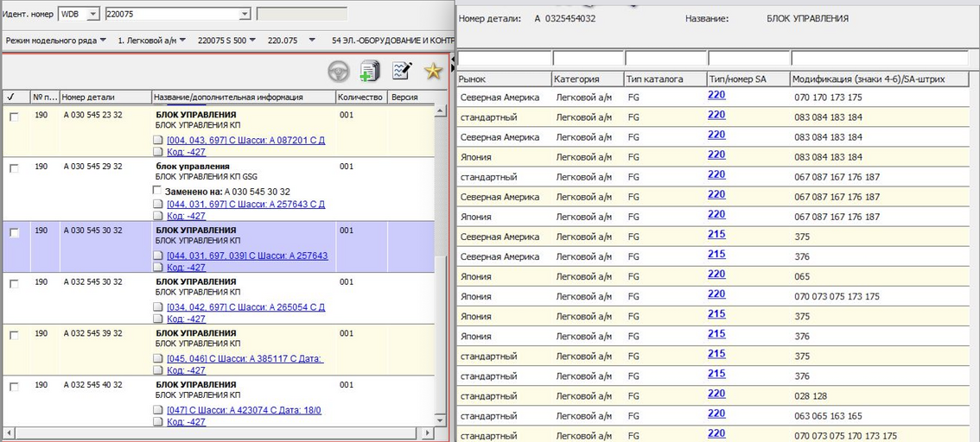The image size is (980, 442).
Task: Check the 'Заменено на' replacement checkbox
Action: [159, 191]
